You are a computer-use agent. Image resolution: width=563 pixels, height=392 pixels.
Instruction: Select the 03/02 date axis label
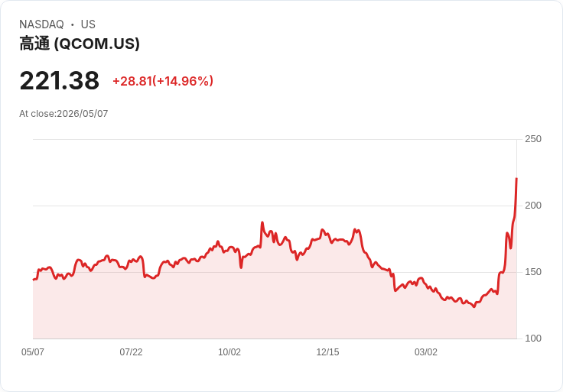pos(426,352)
